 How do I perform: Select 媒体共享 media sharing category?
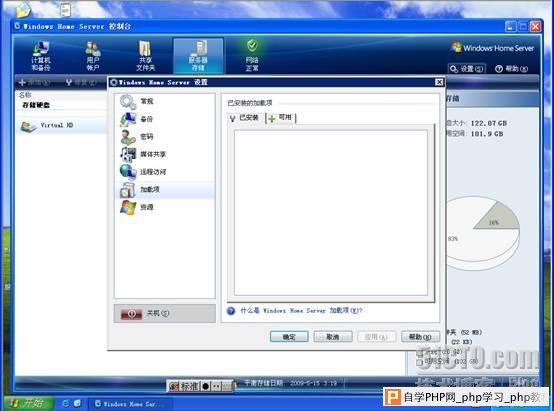[165, 154]
